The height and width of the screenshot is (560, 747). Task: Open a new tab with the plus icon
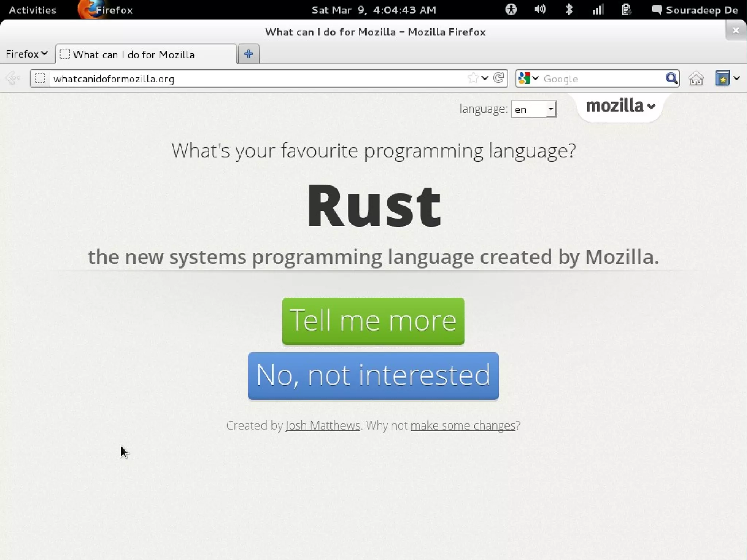(249, 54)
